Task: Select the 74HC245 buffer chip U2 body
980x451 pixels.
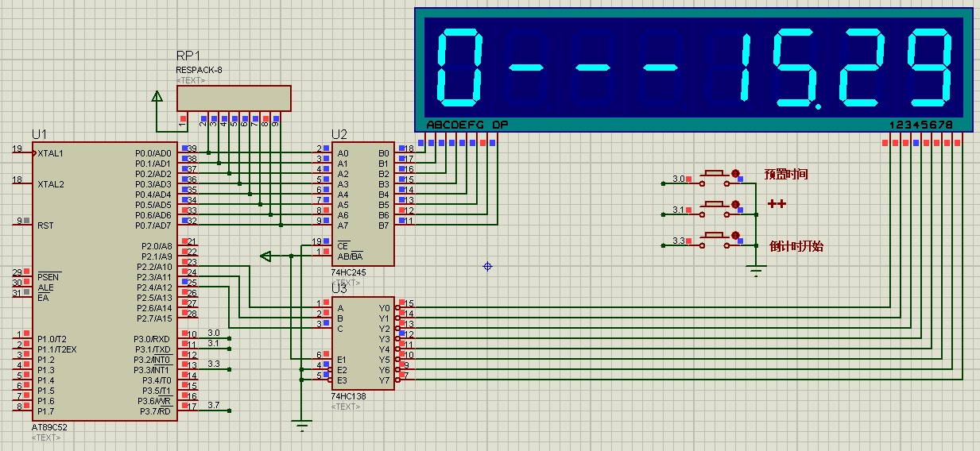Action: tap(363, 204)
